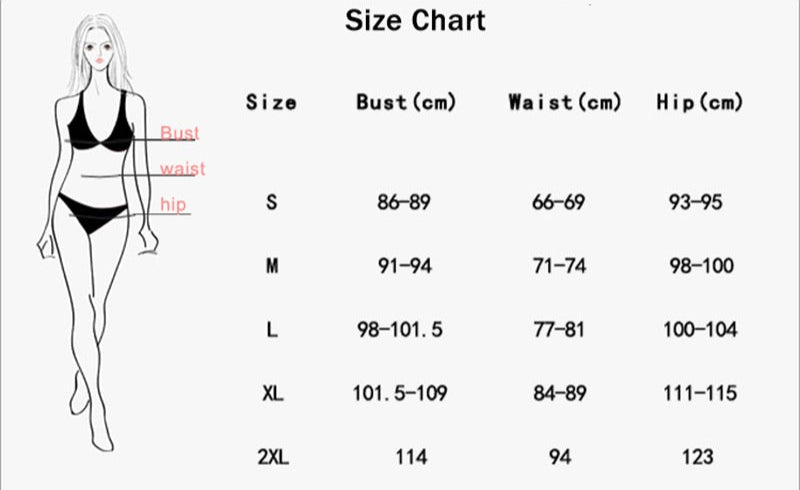
Task: Click the 84-89 waist value
Action: (560, 394)
